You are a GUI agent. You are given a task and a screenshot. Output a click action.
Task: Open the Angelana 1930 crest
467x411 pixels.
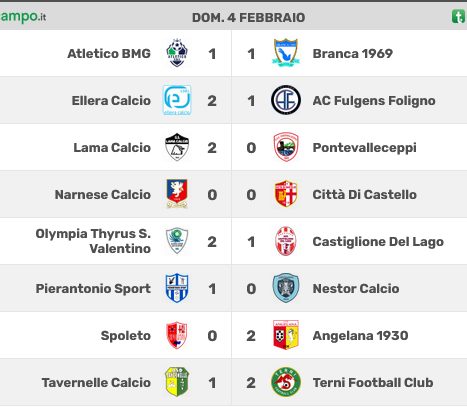(286, 335)
